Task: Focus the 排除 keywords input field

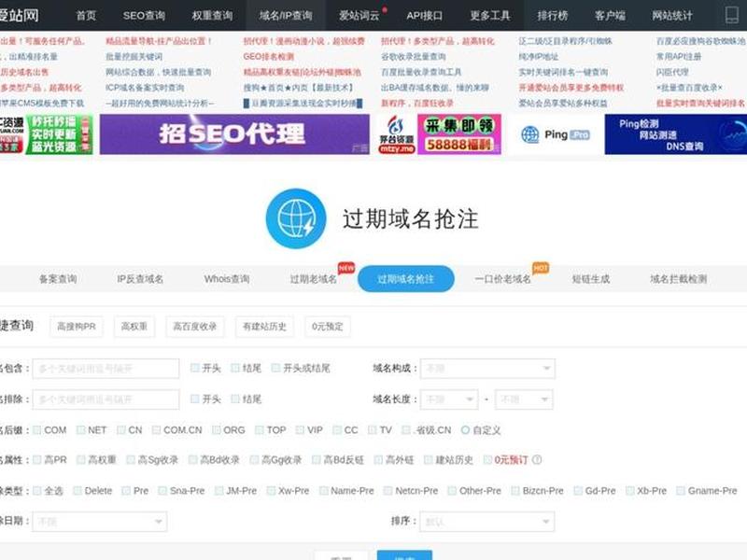Action: [x=106, y=399]
